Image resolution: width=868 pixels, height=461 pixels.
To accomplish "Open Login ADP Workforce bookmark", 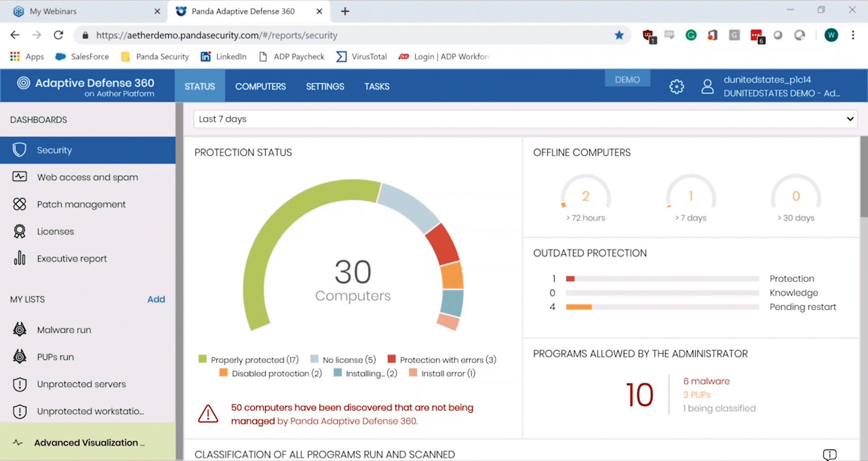I will (444, 56).
